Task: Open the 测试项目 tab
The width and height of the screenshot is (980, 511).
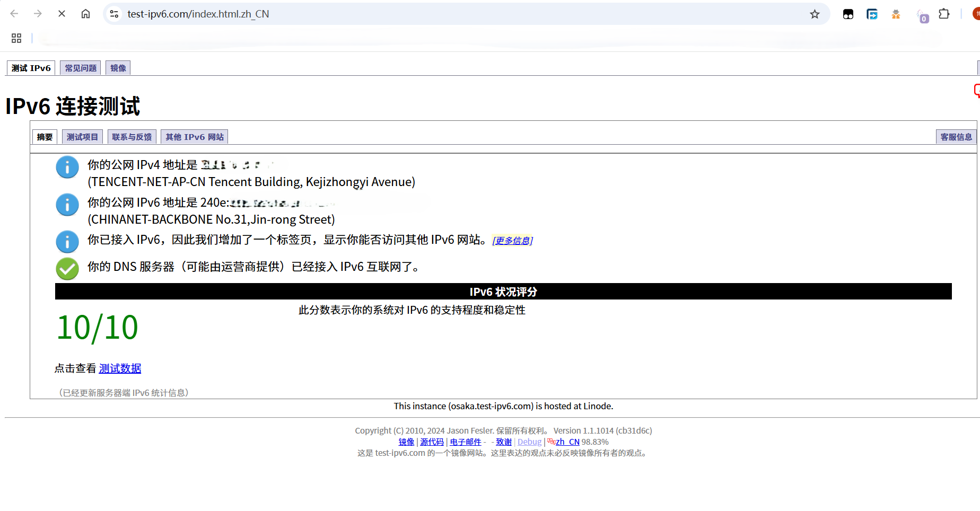Action: click(x=82, y=137)
